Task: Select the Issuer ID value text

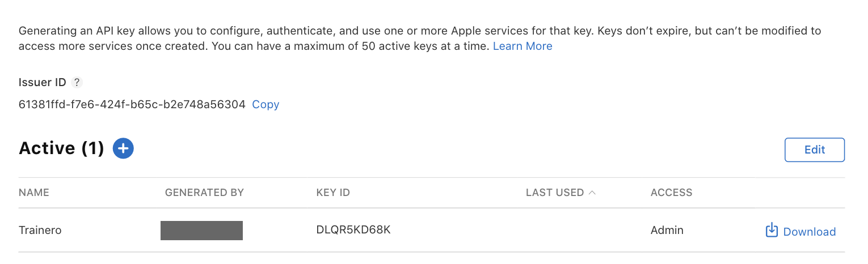Action: 132,104
